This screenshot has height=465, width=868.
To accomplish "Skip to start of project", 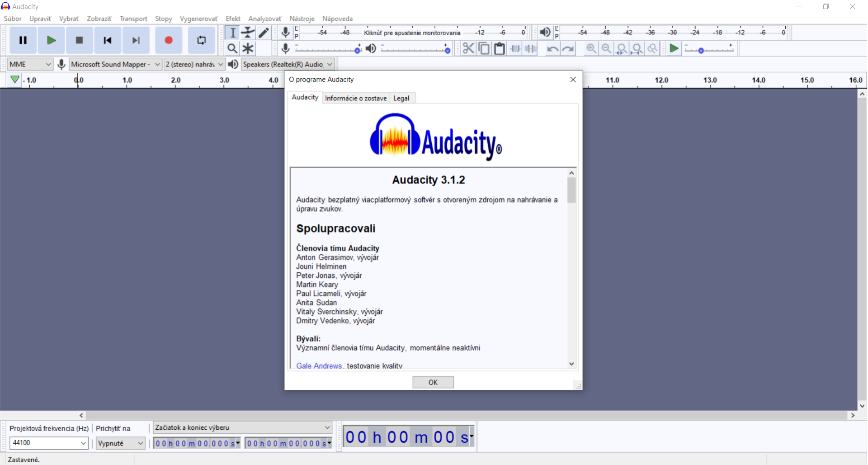I will [108, 40].
